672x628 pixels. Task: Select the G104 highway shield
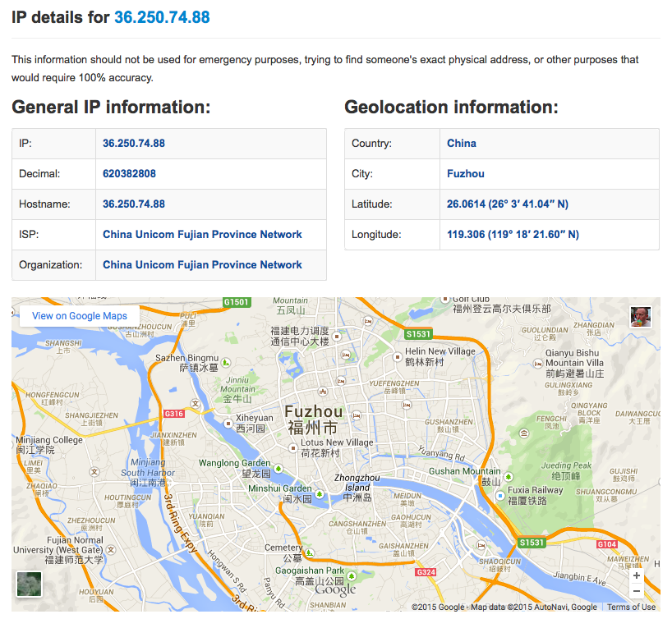[607, 544]
